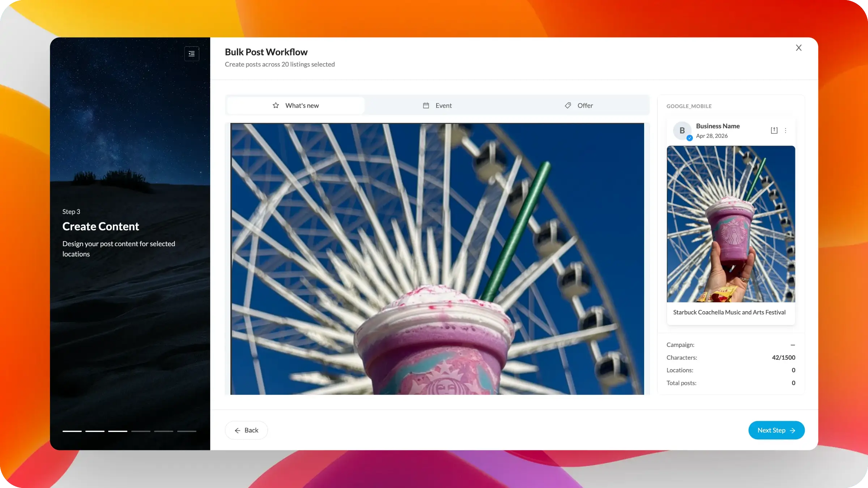The height and width of the screenshot is (488, 868).
Task: Click the star icon on What's new
Action: [x=276, y=106]
